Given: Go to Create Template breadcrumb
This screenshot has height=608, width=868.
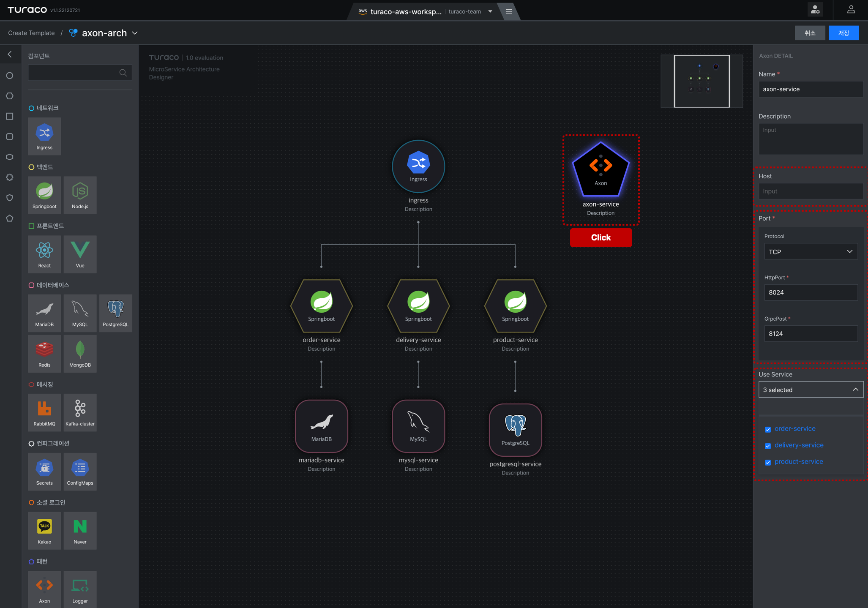Looking at the screenshot, I should pos(31,33).
